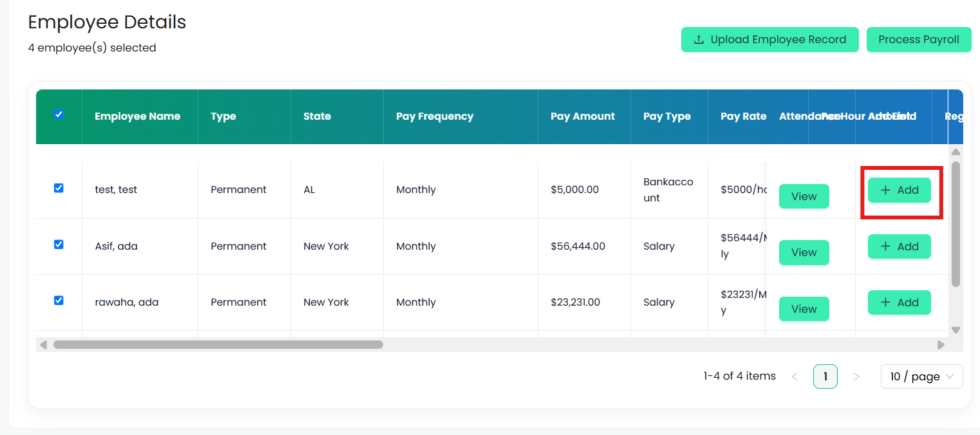The height and width of the screenshot is (435, 980).
Task: Click the Bankaccount pay type cell
Action: pos(668,190)
